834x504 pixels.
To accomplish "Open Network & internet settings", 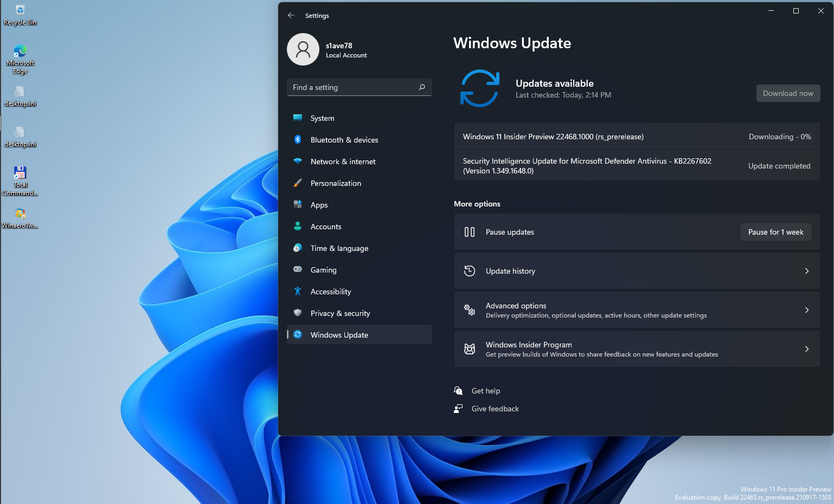I will click(360, 161).
